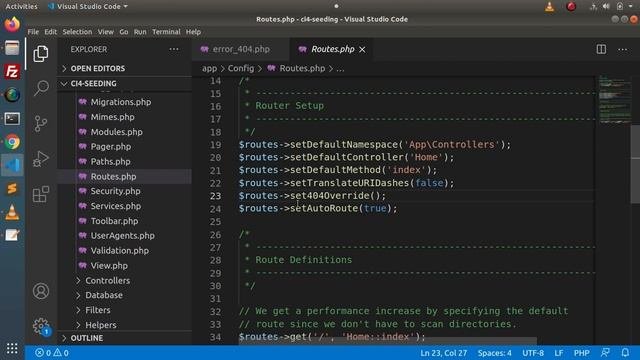Change end of line sequence LF

click(x=558, y=353)
